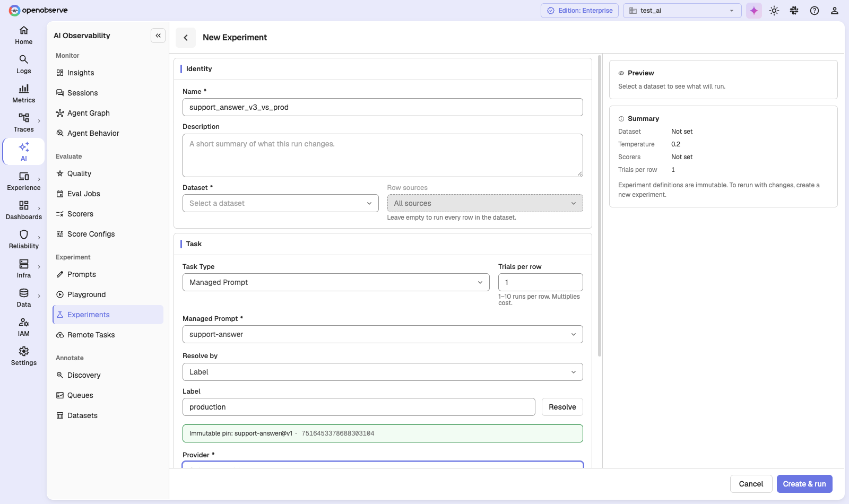This screenshot has height=504, width=849.
Task: Click the Trials per row field
Action: pyautogui.click(x=541, y=282)
